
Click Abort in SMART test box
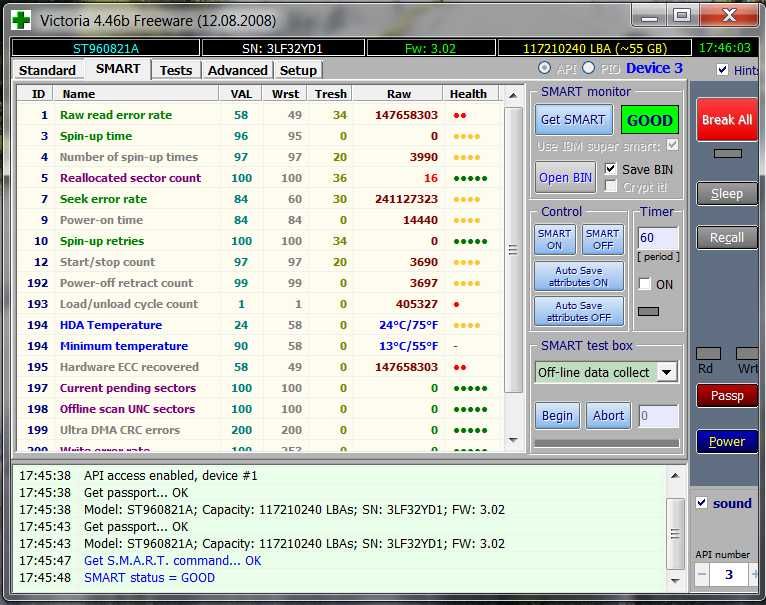click(608, 415)
